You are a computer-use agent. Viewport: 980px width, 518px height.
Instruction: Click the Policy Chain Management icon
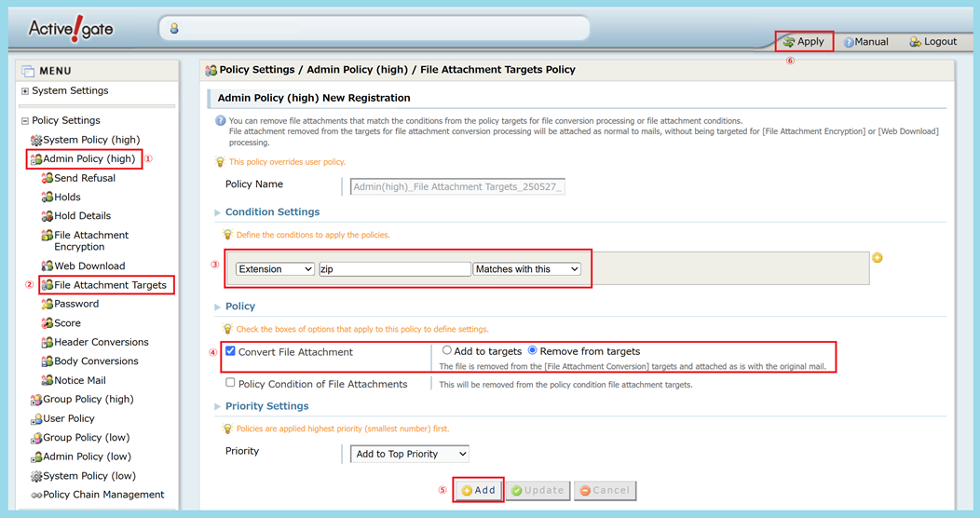click(x=36, y=495)
